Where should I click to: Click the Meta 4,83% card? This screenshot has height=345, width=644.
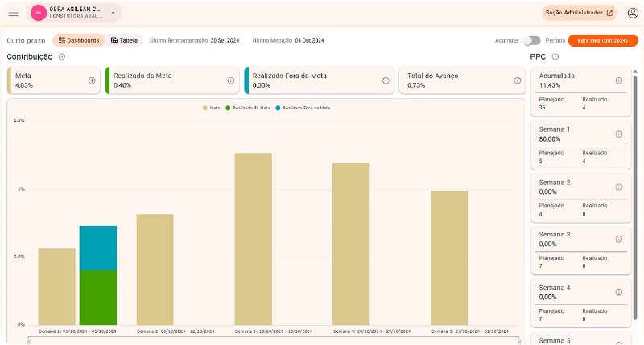[54, 80]
